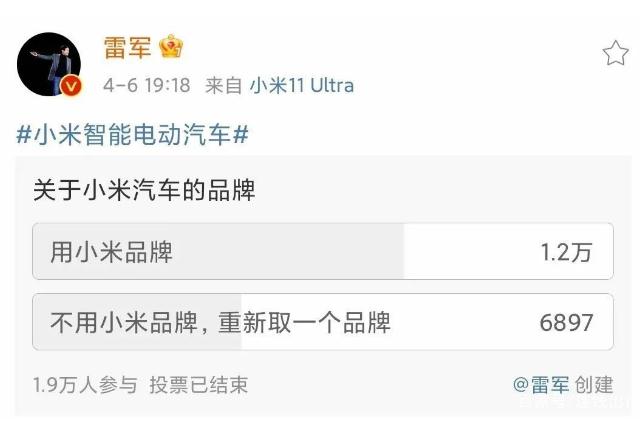
Task: Click the 创建 label after @雷军
Action: click(x=594, y=385)
